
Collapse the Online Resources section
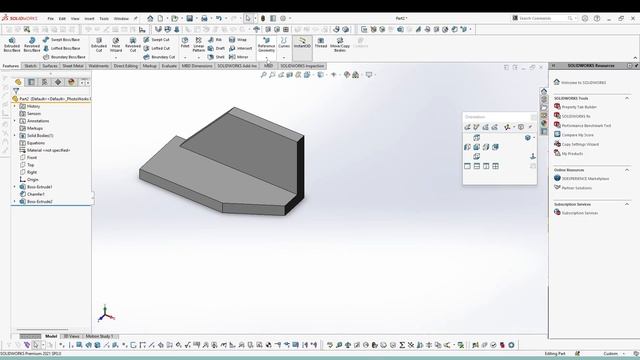click(x=627, y=170)
